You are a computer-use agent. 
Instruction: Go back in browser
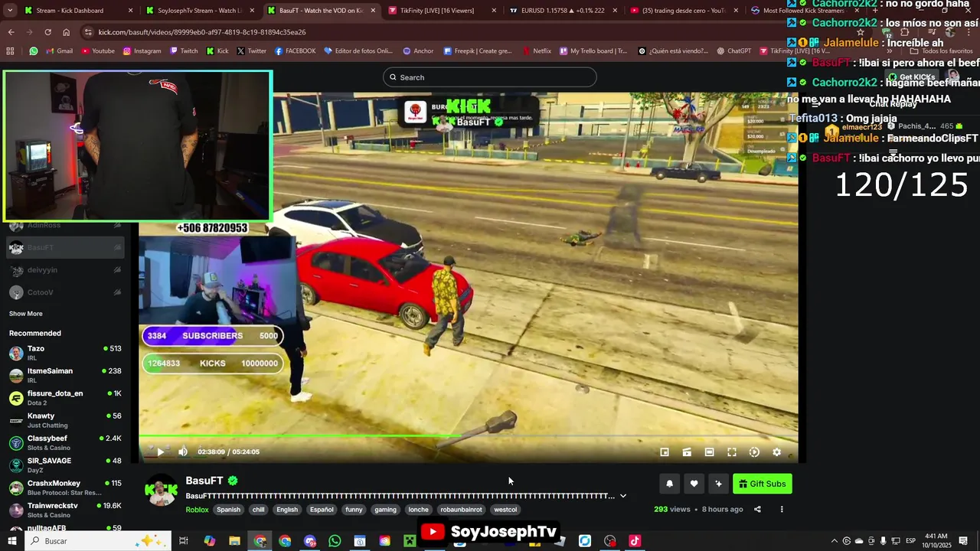(11, 32)
